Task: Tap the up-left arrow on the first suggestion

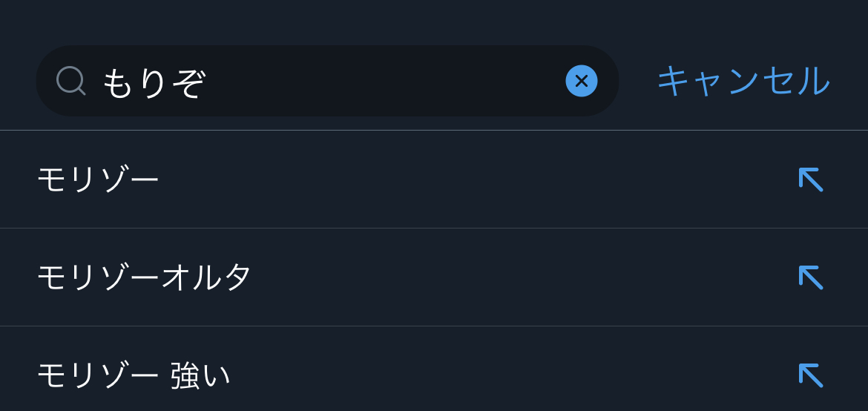Action: pyautogui.click(x=810, y=180)
